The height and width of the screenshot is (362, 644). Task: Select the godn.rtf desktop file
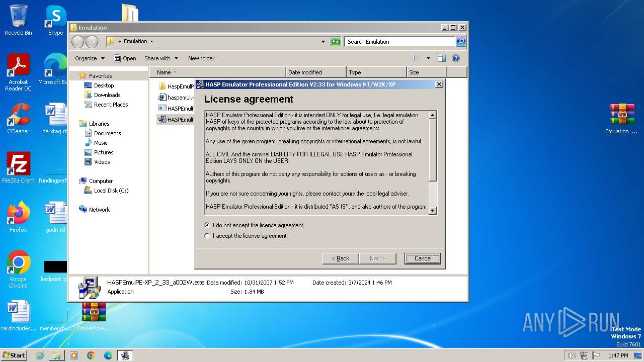click(56, 217)
